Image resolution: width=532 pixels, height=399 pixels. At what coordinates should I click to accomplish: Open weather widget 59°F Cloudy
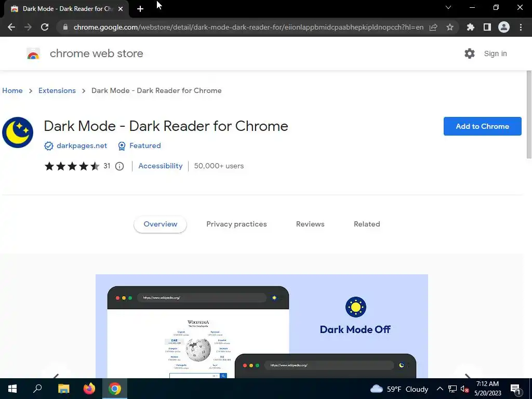399,389
